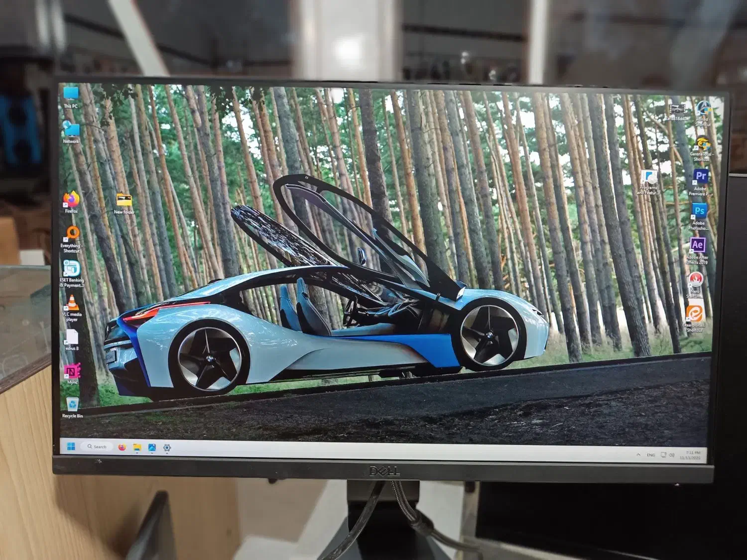
Task: Open the New folder on the desktop
Action: click(124, 204)
